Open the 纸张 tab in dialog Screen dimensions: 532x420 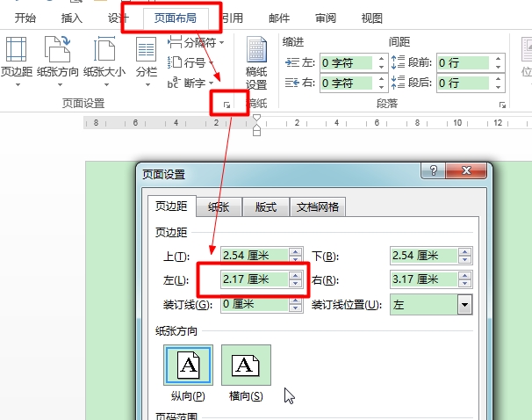219,206
